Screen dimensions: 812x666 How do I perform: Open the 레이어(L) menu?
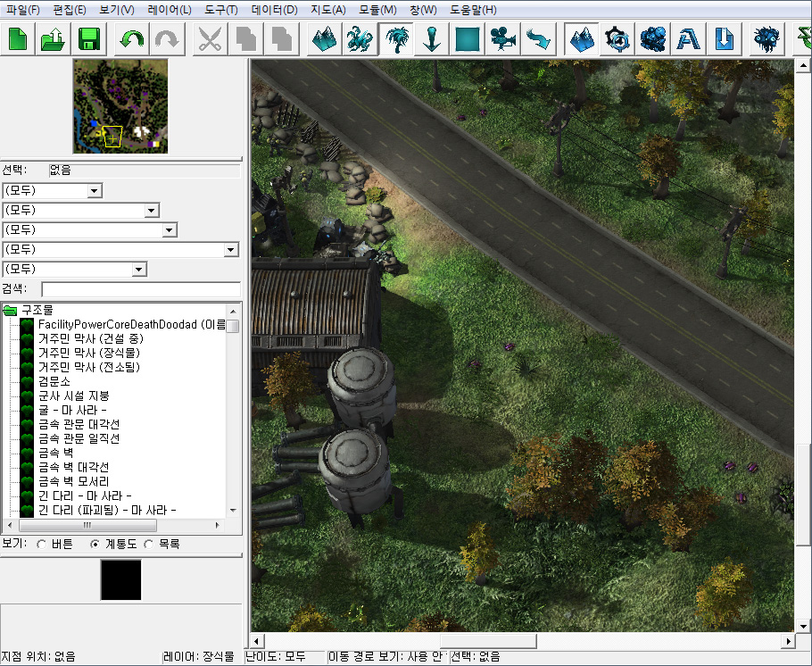coord(170,10)
